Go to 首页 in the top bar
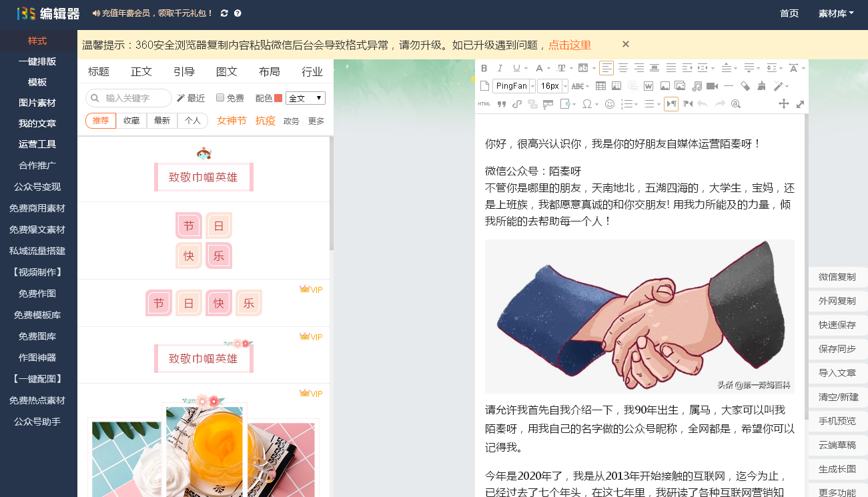This screenshot has height=497, width=868. 789,13
